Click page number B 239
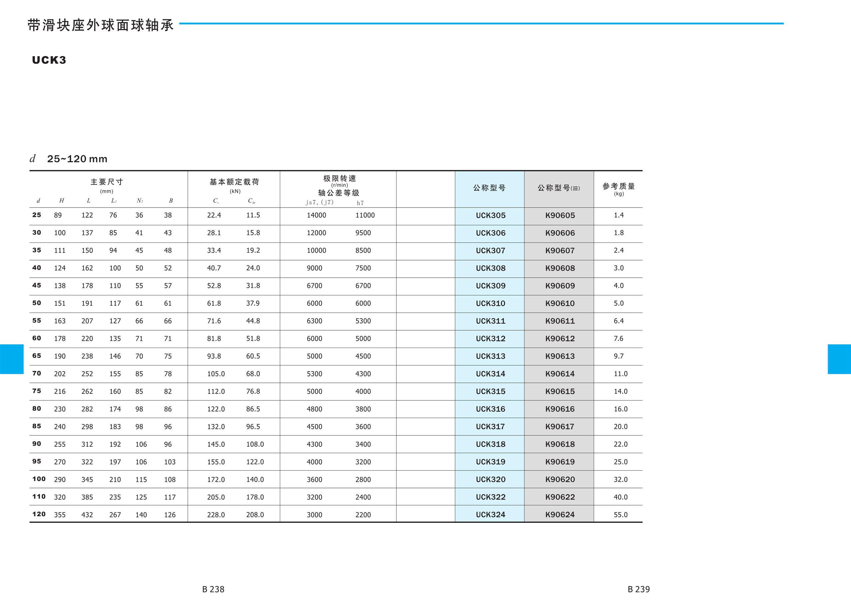 (x=639, y=589)
